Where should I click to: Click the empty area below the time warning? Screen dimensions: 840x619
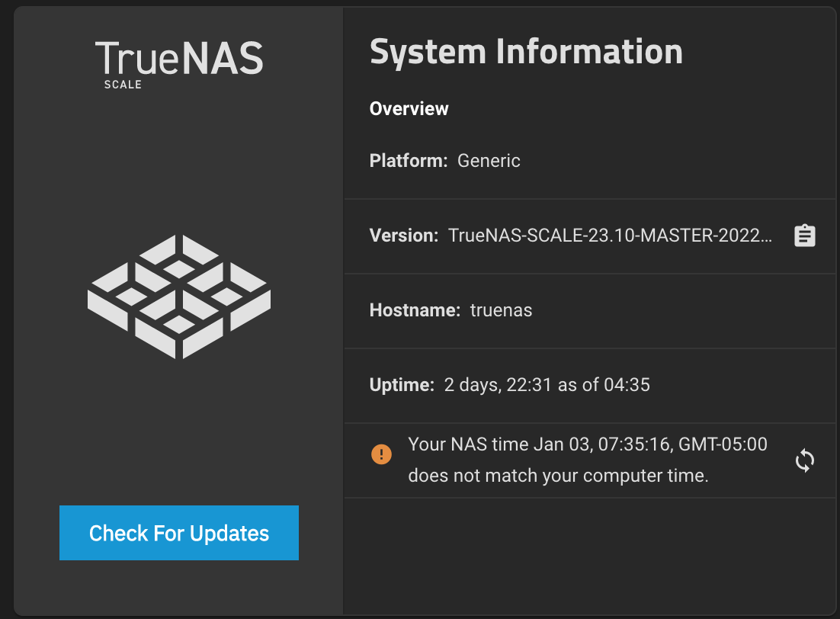[x=590, y=556]
